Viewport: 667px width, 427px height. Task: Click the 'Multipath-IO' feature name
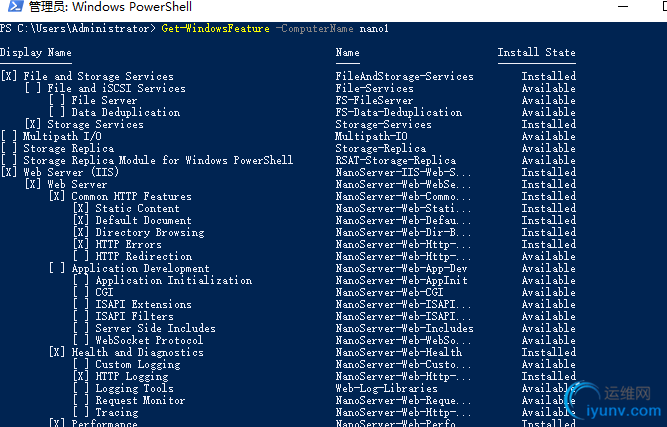coord(371,136)
